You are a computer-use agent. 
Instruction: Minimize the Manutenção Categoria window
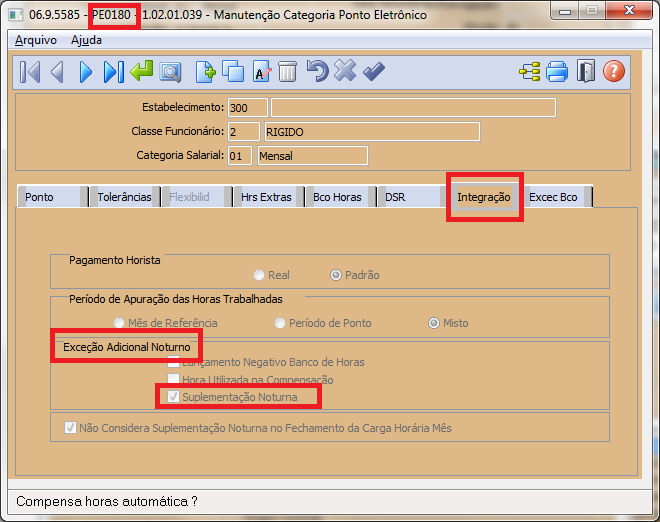[x=565, y=11]
